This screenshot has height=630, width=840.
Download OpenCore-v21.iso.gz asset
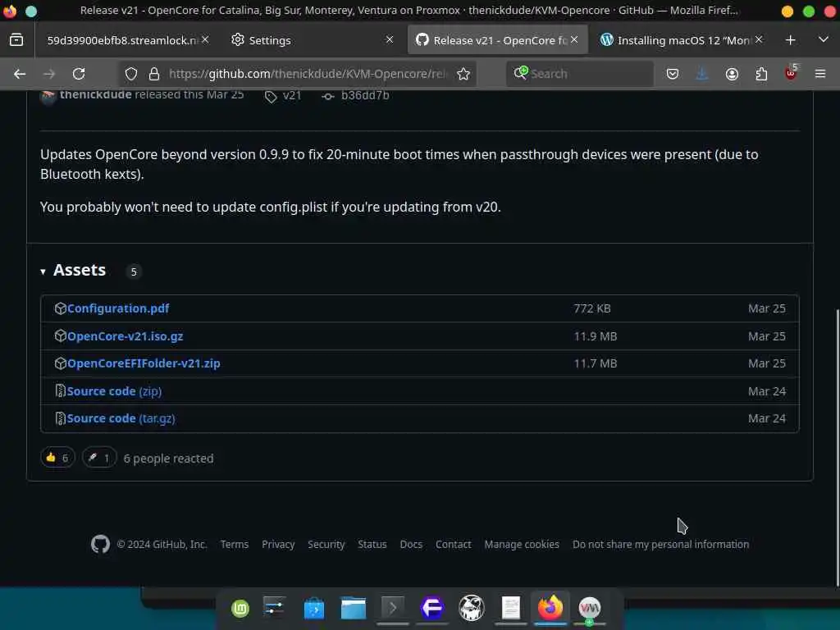click(125, 336)
